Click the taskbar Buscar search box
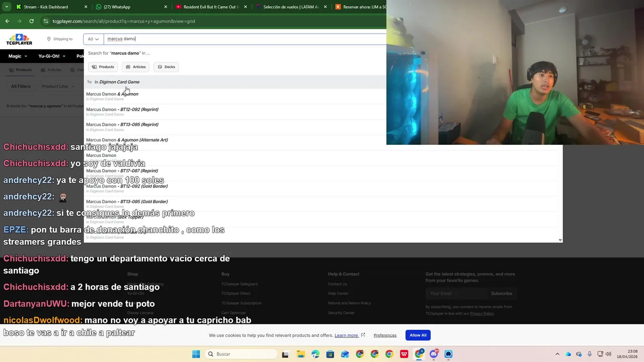The image size is (644, 362). coord(242,354)
